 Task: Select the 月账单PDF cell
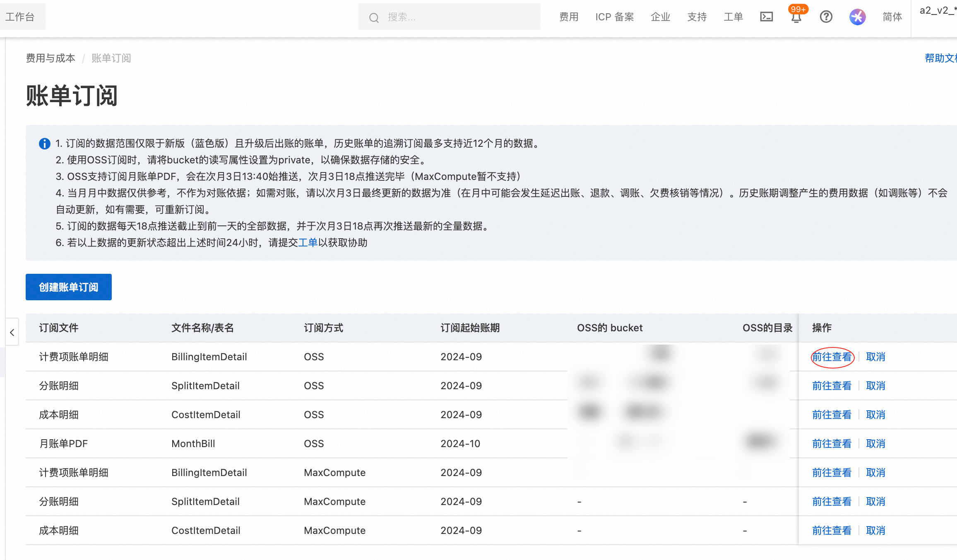pos(63,444)
